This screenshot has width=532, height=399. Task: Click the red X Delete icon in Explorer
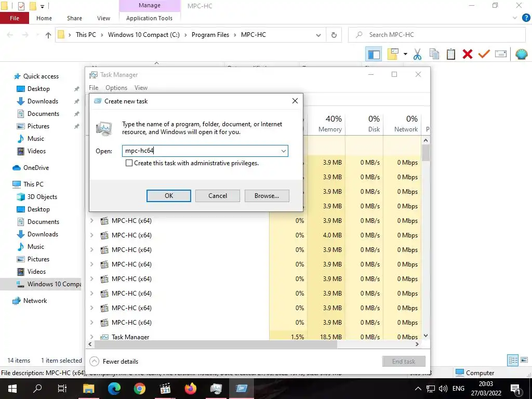tap(468, 54)
